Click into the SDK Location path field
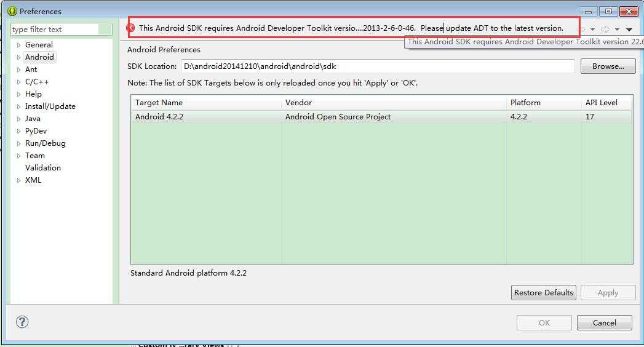This screenshot has height=347, width=644. coord(378,66)
